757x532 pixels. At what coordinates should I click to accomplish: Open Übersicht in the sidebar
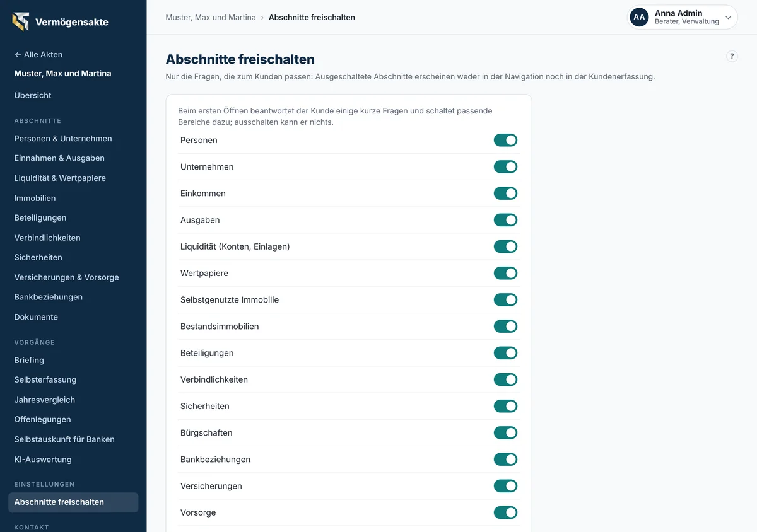pyautogui.click(x=33, y=95)
